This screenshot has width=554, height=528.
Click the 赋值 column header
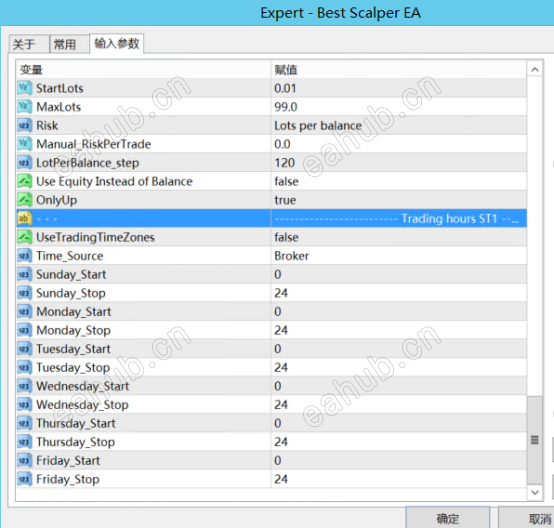coord(399,70)
